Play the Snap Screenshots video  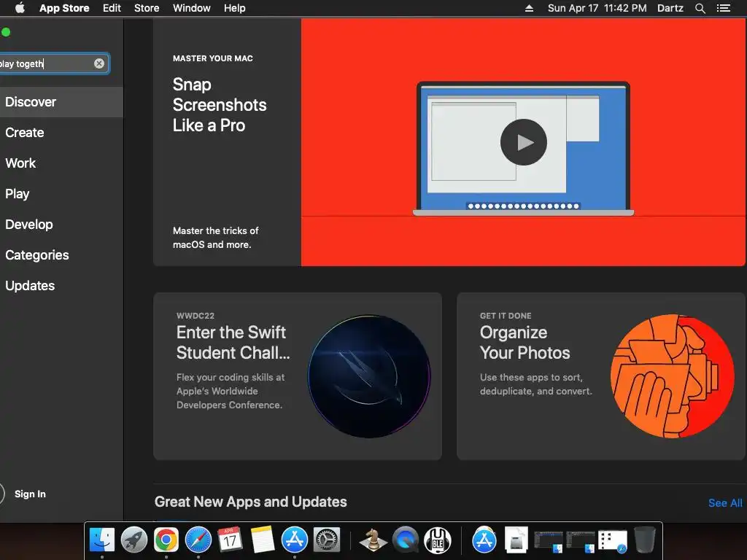click(524, 142)
